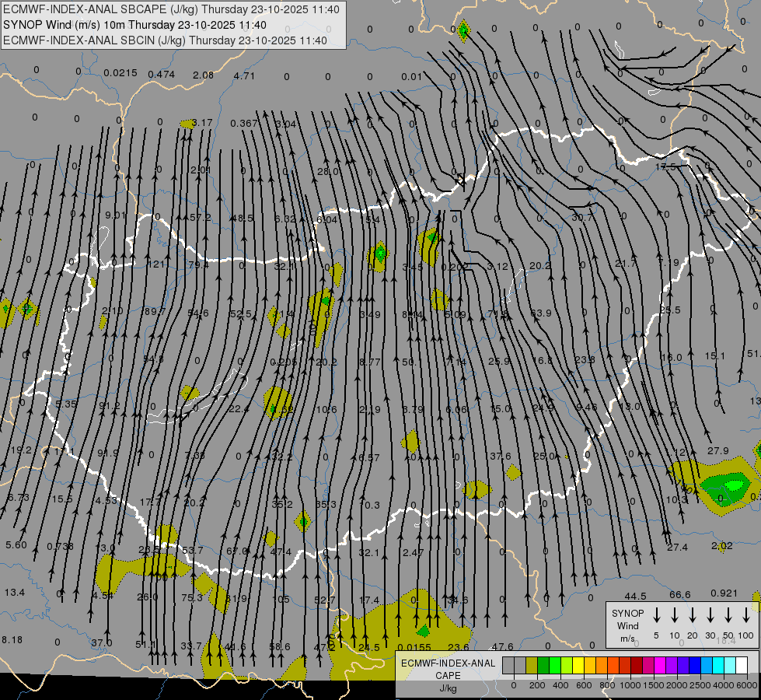Click the 75.3 value on the map
761x700 pixels.
tap(192, 597)
